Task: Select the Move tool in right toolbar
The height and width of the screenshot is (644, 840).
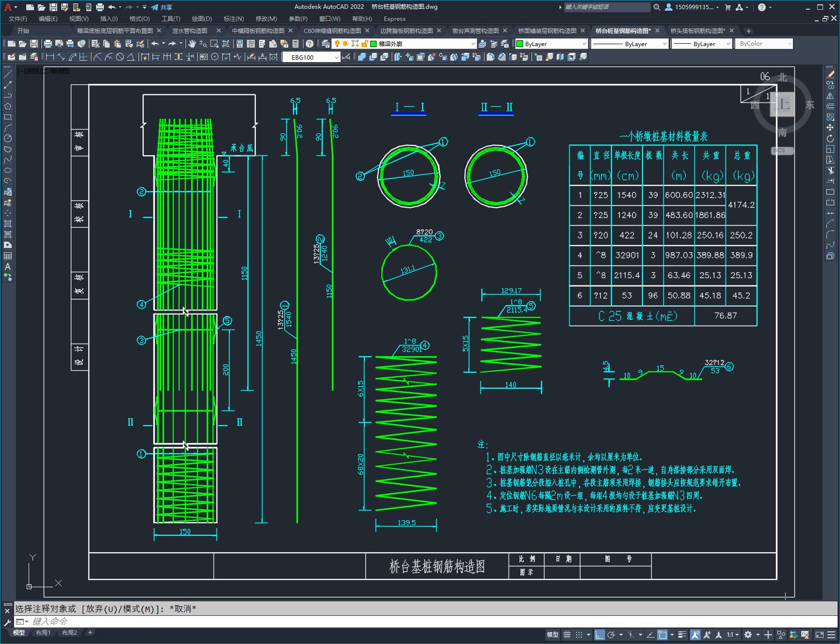Action: pos(830,128)
